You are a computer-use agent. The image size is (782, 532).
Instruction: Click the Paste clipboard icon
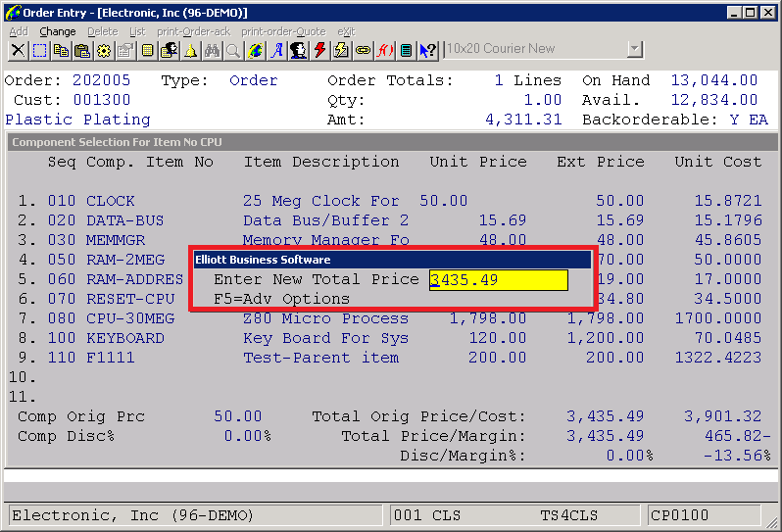pyautogui.click(x=82, y=50)
